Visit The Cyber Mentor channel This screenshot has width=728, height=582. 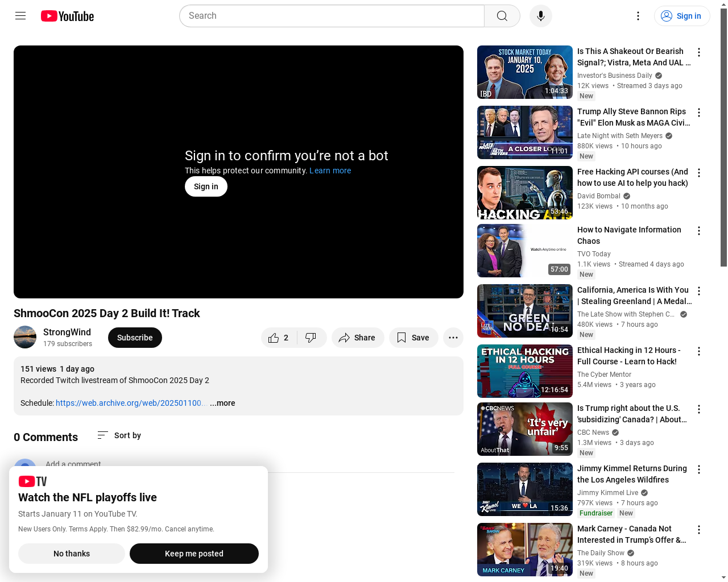click(x=604, y=375)
